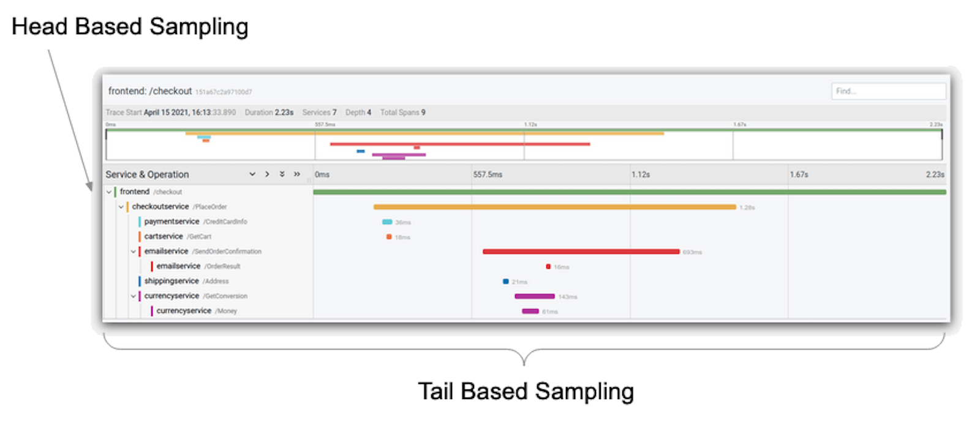The height and width of the screenshot is (442, 980).
Task: Click the teal paymentservice span bar
Action: click(x=387, y=222)
